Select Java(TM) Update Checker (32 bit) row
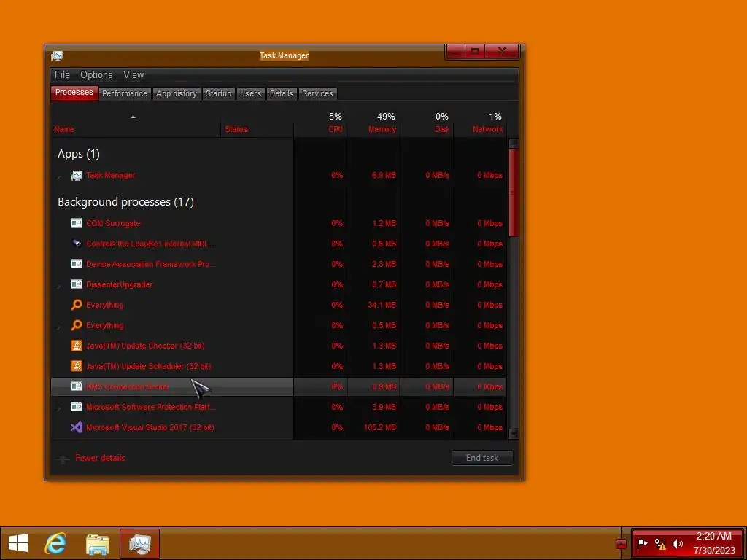The image size is (747, 560). click(x=279, y=346)
